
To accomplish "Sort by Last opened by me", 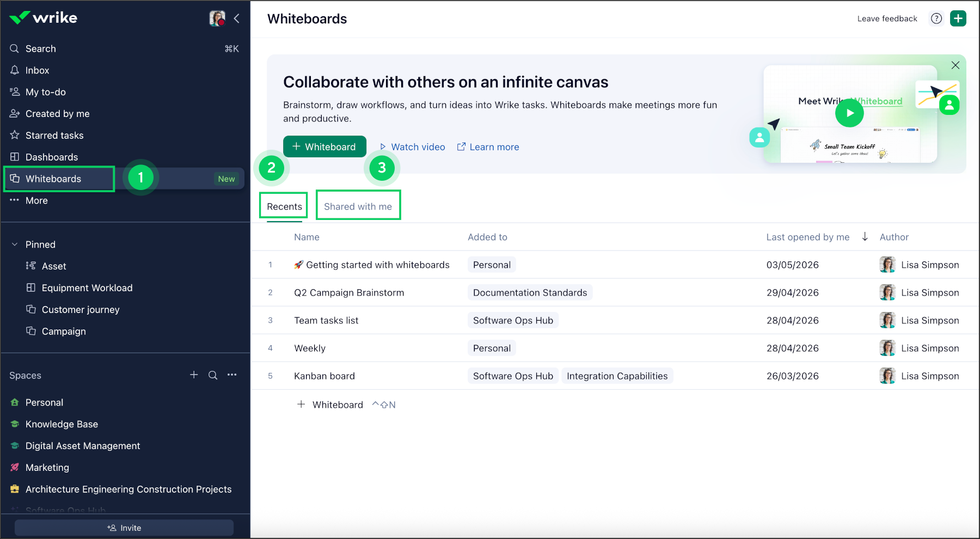I will [808, 237].
